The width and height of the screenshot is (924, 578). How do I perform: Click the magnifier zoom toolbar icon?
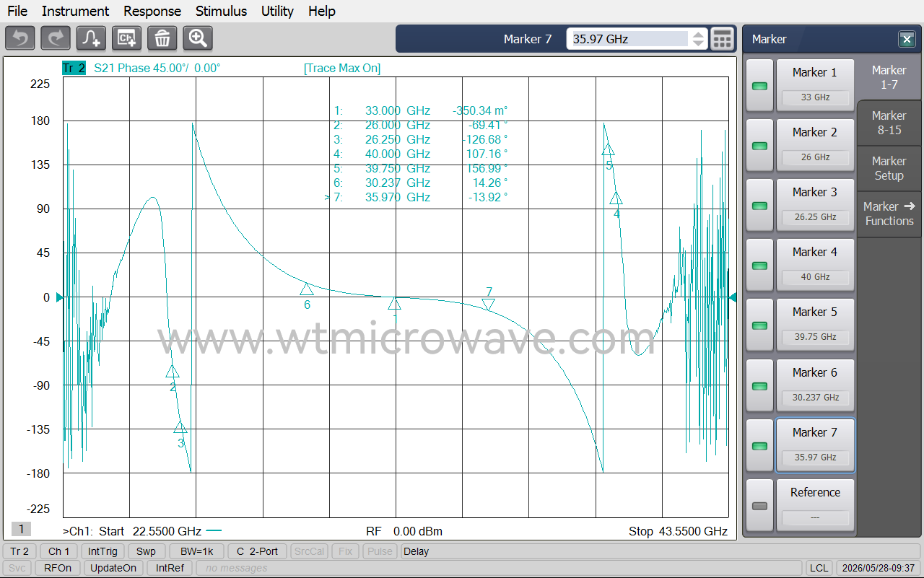198,38
